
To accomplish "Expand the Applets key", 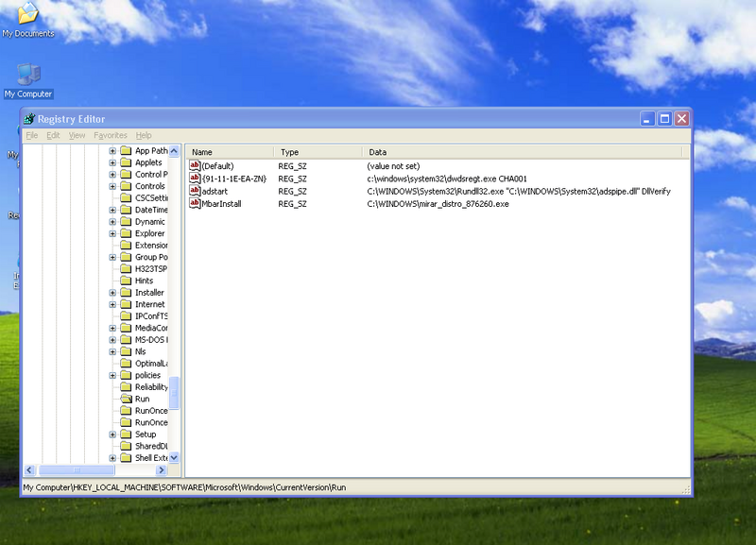I will [112, 162].
